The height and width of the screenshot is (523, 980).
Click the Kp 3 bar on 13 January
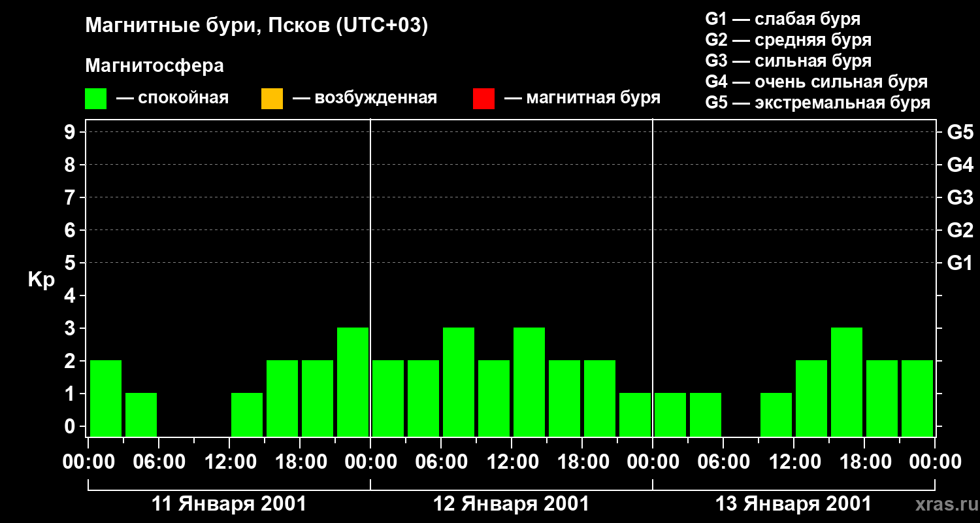[x=847, y=382]
